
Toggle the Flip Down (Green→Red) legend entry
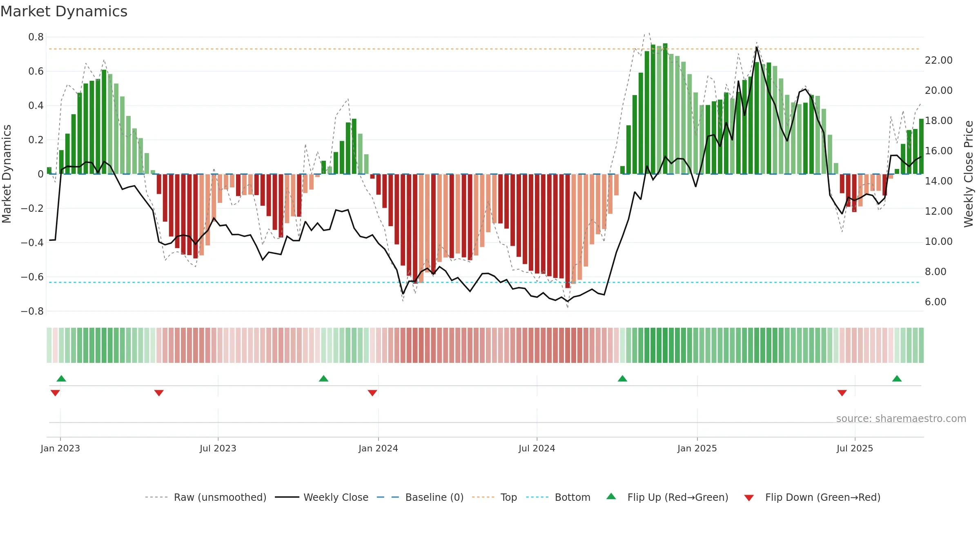coord(812,497)
